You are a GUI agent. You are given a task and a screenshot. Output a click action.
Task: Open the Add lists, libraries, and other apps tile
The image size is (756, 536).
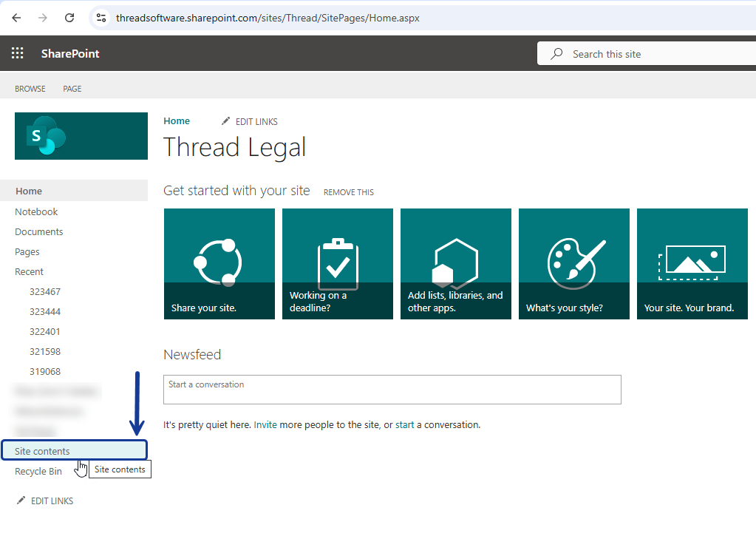tap(456, 264)
